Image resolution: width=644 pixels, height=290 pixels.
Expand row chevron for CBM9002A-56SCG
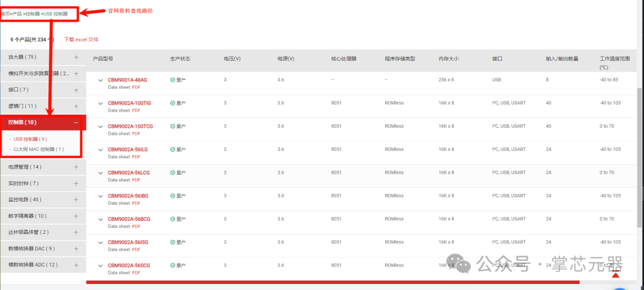100,266
